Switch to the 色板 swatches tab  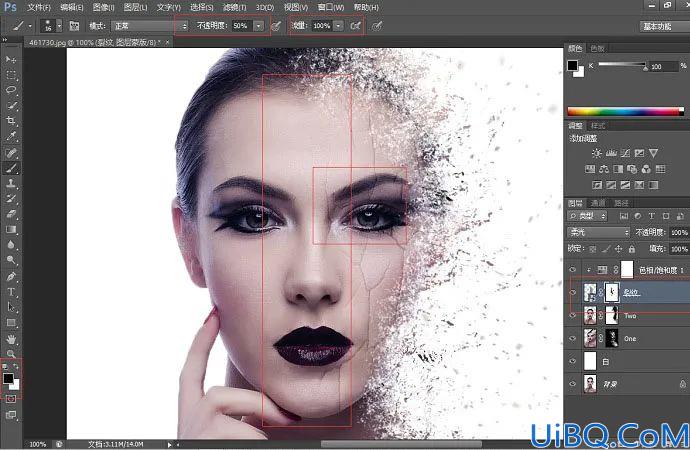597,48
